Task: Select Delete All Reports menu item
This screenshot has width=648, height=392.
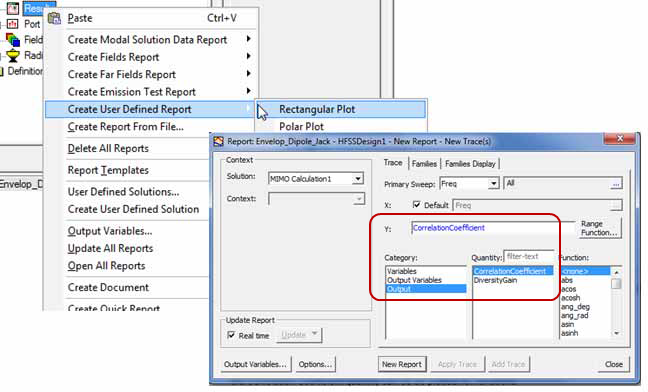Action: 108,148
